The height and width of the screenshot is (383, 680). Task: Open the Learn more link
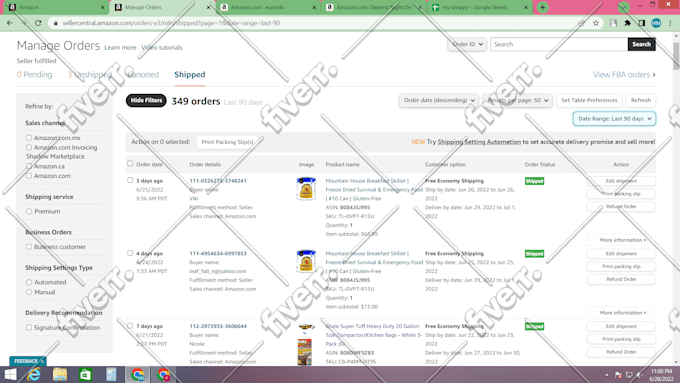(x=120, y=48)
